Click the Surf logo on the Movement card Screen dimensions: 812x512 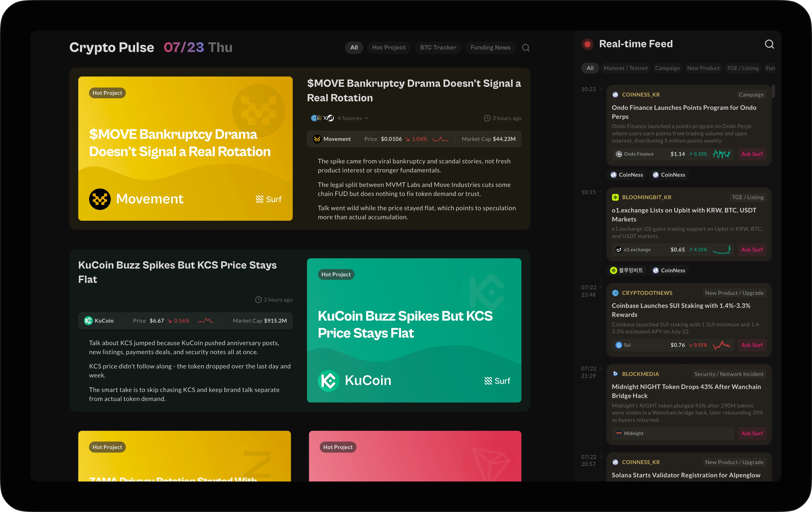click(268, 200)
